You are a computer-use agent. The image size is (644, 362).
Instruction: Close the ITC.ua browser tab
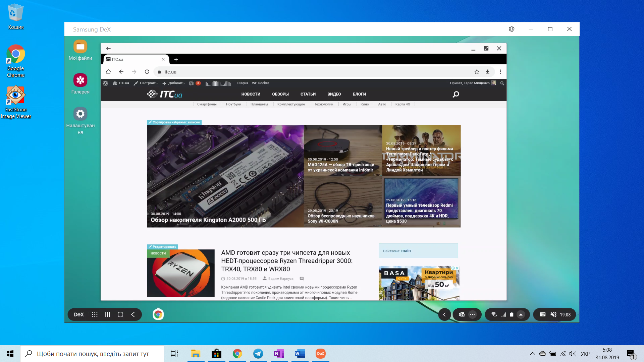tap(163, 59)
